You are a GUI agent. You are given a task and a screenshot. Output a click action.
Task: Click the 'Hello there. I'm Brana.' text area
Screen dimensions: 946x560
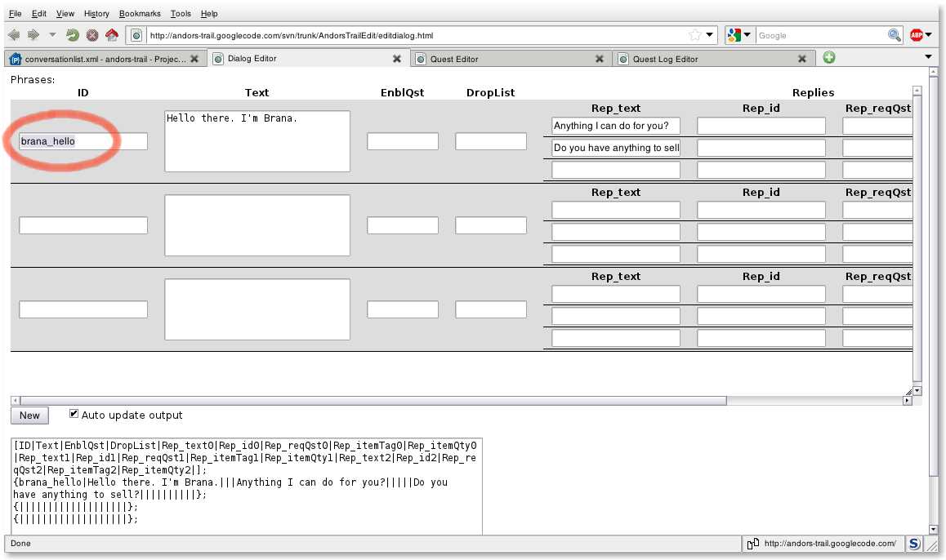[257, 141]
